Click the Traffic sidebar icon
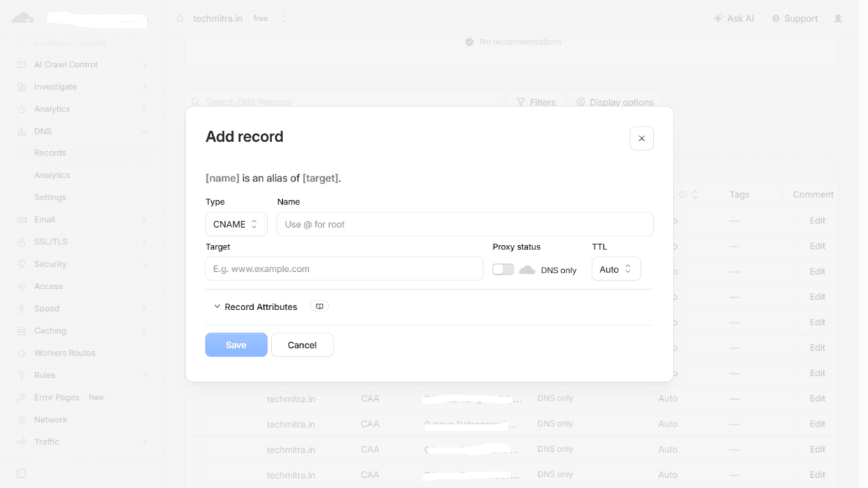This screenshot has height=488, width=868. pyautogui.click(x=21, y=442)
